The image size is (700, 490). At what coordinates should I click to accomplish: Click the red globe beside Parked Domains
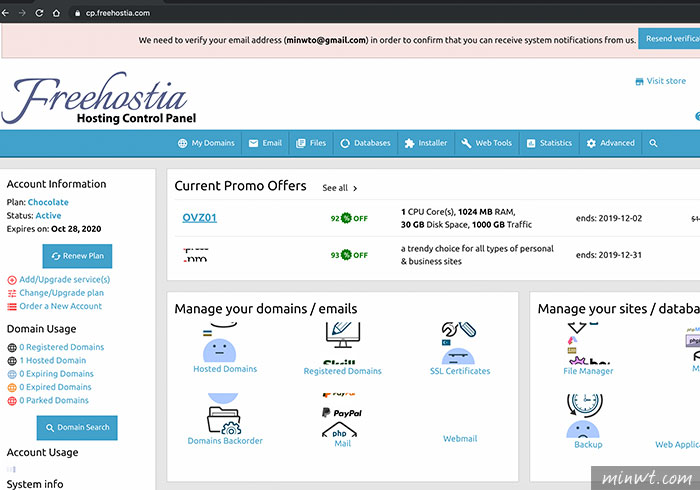tap(12, 401)
